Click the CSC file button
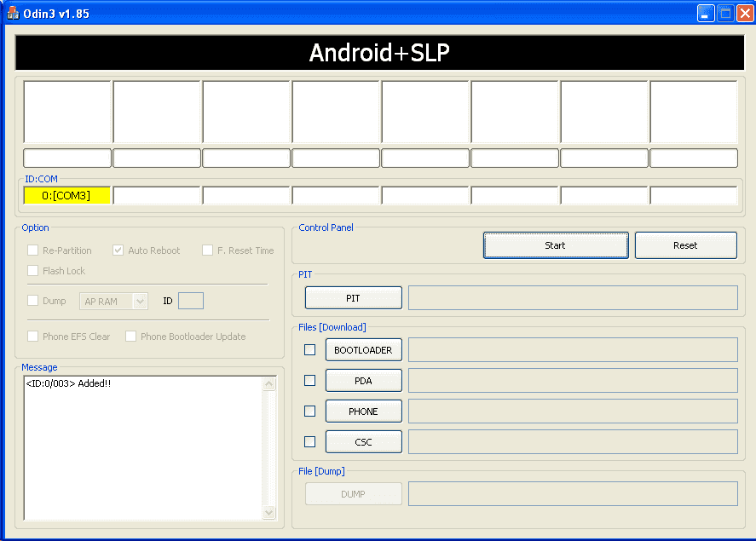This screenshot has width=756, height=541. pos(364,442)
